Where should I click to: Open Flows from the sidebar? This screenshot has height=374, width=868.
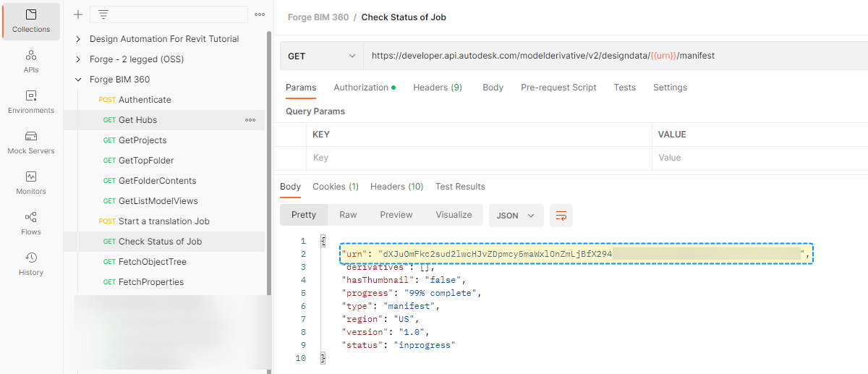coord(31,224)
